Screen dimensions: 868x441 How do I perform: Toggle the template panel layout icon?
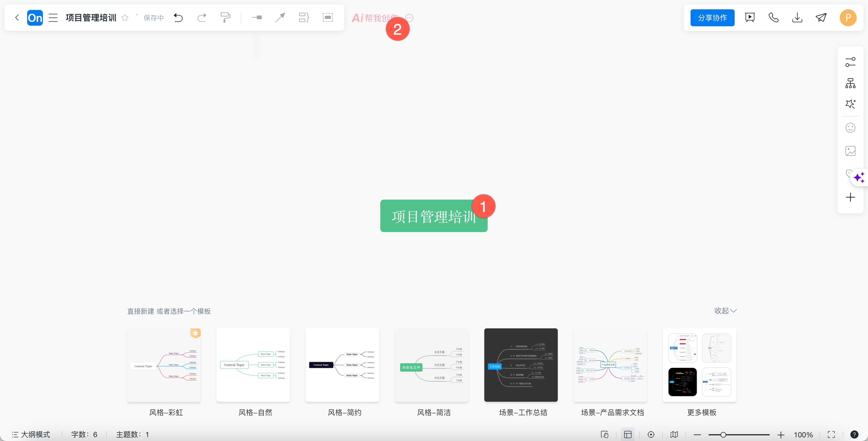coord(628,434)
